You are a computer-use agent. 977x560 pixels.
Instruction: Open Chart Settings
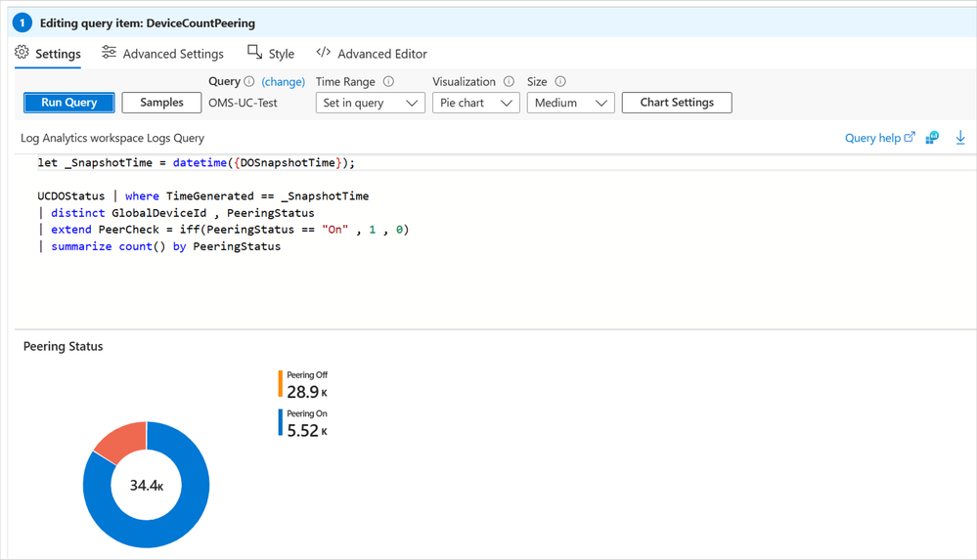coord(677,103)
